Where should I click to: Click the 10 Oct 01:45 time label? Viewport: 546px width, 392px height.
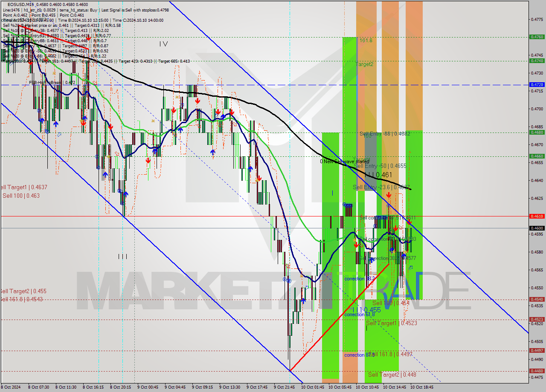tap(313, 387)
